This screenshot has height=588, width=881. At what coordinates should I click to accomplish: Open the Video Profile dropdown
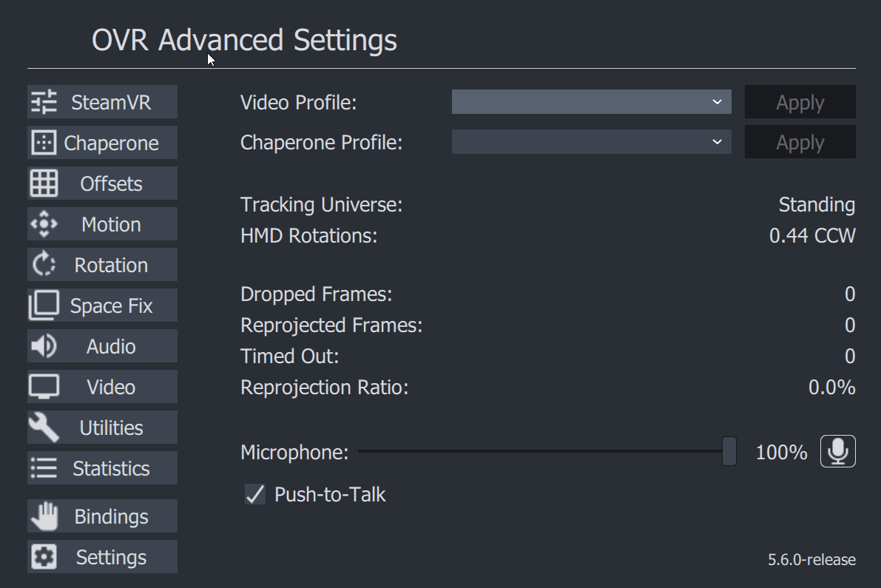click(591, 102)
